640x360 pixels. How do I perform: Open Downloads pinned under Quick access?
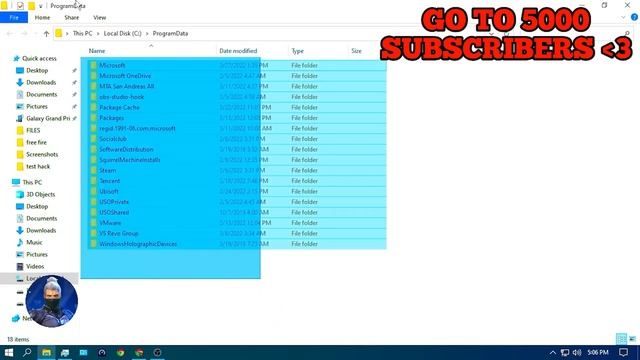pos(41,82)
